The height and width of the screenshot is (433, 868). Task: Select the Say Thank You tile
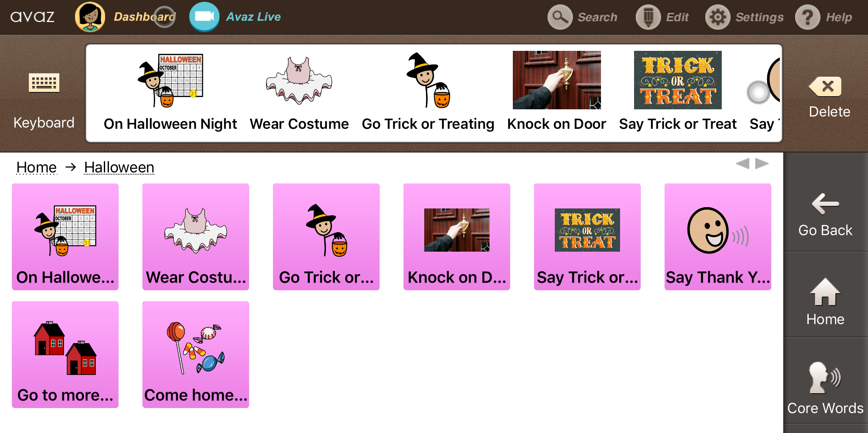(718, 236)
